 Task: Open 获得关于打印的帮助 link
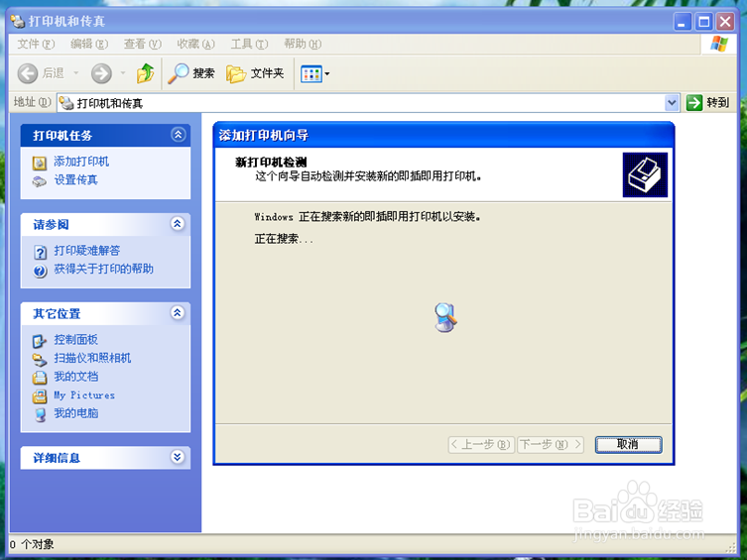[103, 269]
